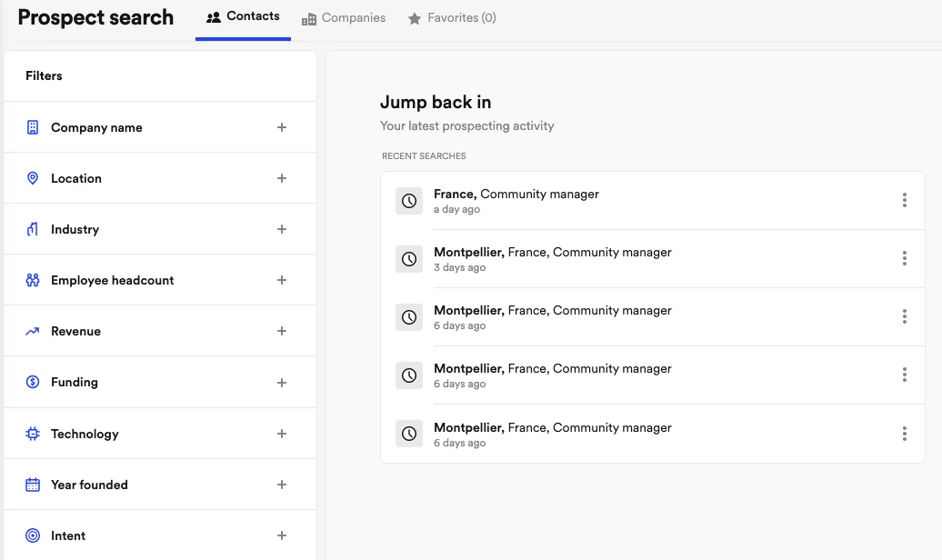The width and height of the screenshot is (942, 560).
Task: Open more options for 'France, Community manager' search
Action: [x=904, y=200]
